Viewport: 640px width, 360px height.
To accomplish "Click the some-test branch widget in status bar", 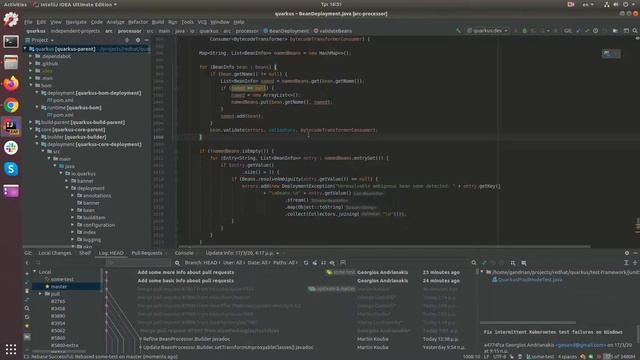I will [540, 357].
